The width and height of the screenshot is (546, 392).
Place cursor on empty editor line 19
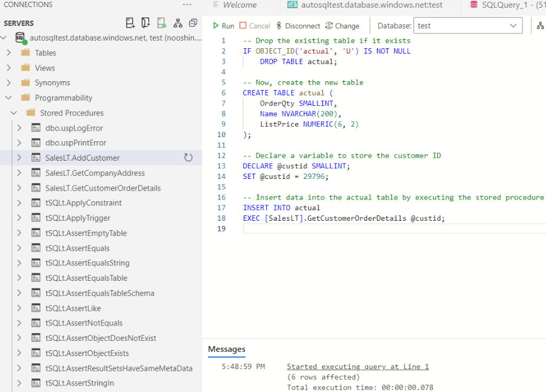394,228
